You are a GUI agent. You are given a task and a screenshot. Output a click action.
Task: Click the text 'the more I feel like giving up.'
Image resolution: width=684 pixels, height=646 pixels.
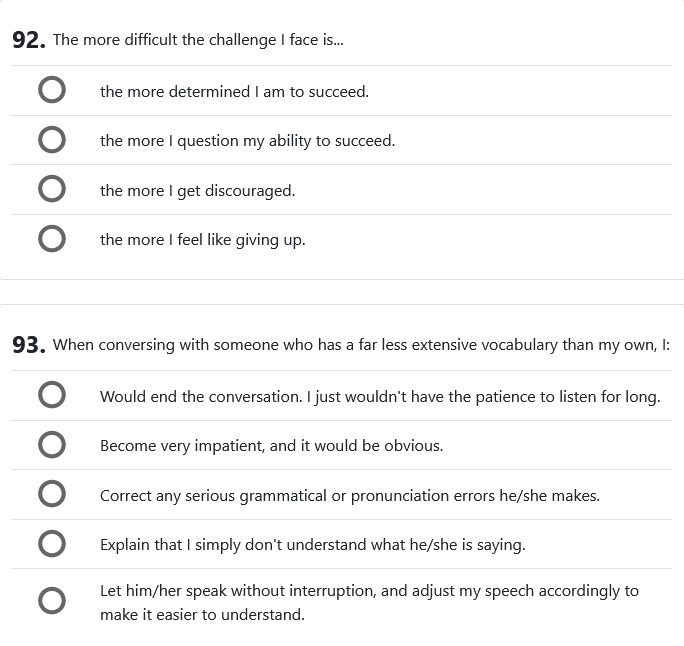202,240
